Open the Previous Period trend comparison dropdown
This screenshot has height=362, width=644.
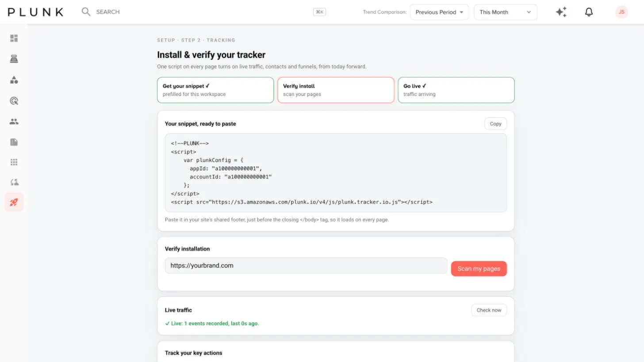pos(439,12)
